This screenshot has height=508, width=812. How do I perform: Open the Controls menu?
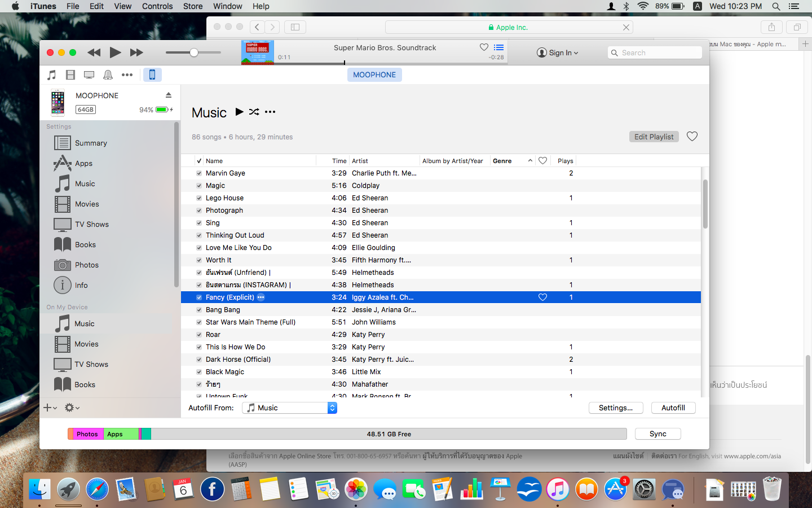(157, 6)
